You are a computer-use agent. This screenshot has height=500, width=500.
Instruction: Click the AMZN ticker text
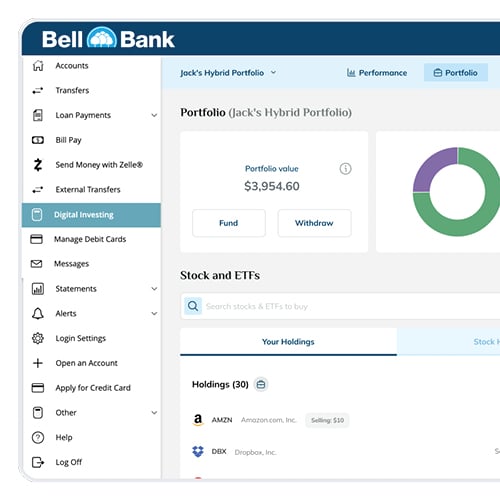(x=222, y=420)
